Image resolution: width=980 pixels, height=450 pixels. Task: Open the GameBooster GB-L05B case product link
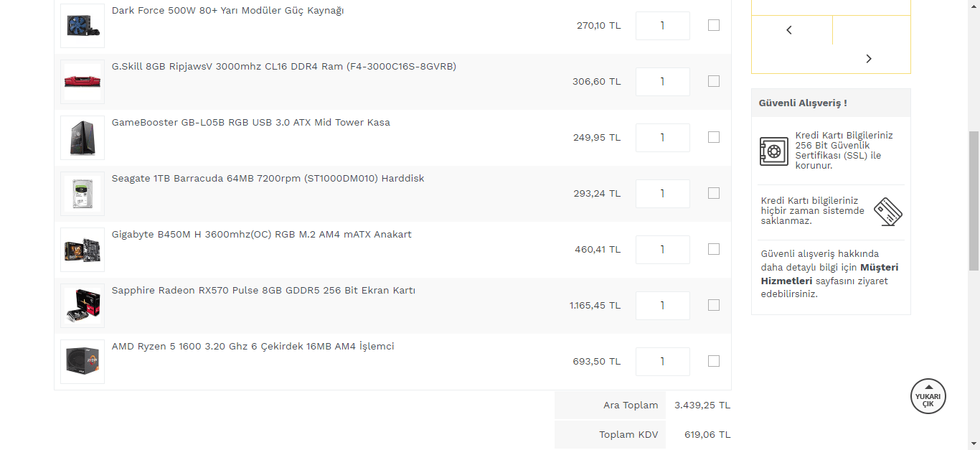[x=251, y=123]
